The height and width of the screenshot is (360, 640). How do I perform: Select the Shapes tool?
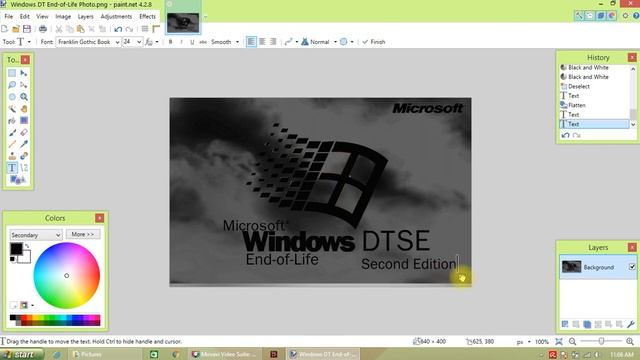pyautogui.click(x=17, y=180)
